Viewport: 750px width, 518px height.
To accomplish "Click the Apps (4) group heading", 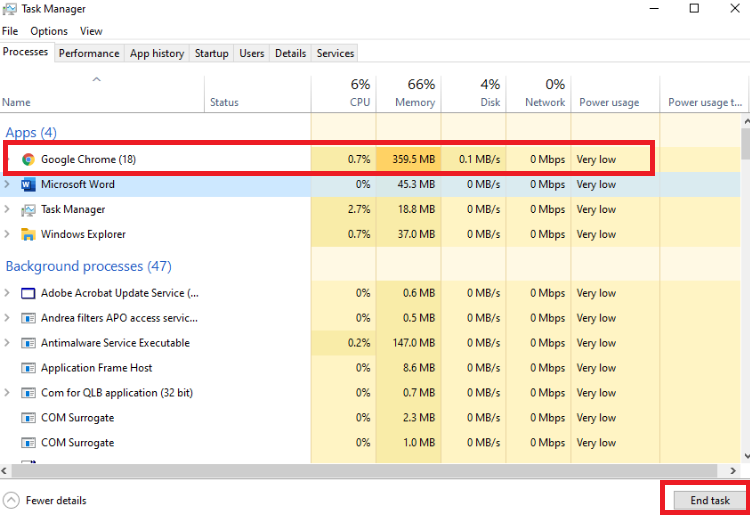I will [x=31, y=132].
